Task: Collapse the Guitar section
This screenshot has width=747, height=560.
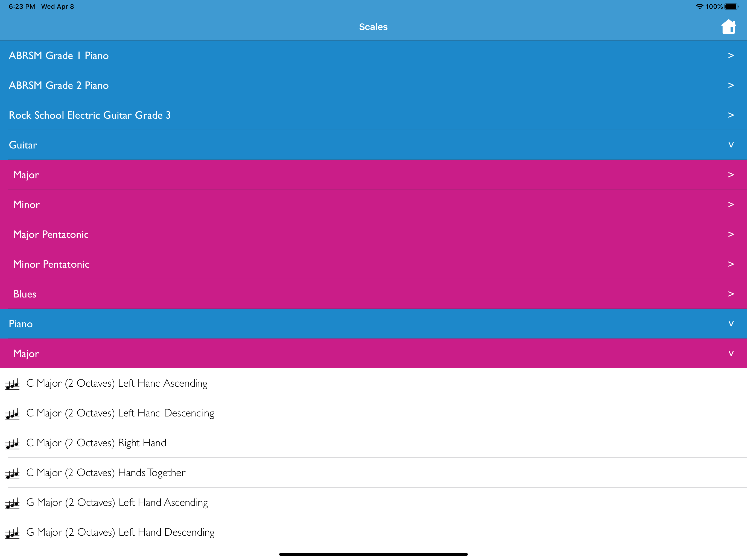Action: coord(373,145)
